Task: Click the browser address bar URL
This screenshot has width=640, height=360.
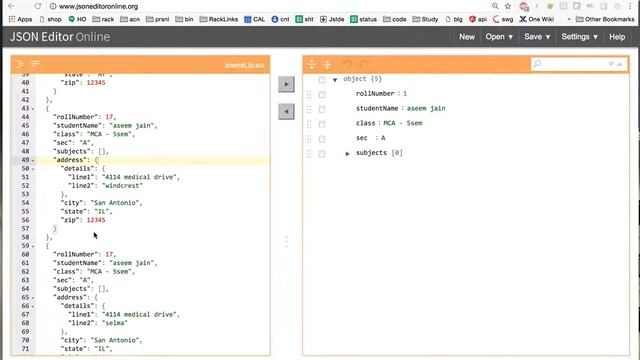Action: pos(98,6)
